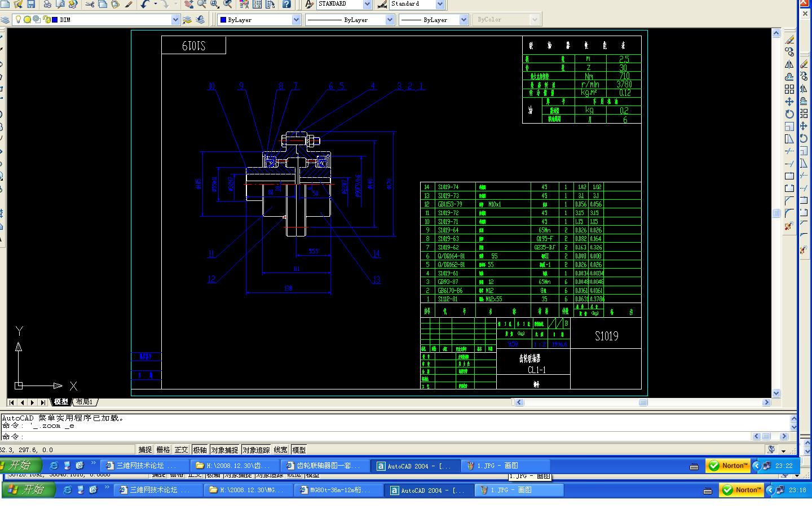Activate the Pan realtime hand tool
This screenshot has height=508, width=812.
[189, 4]
